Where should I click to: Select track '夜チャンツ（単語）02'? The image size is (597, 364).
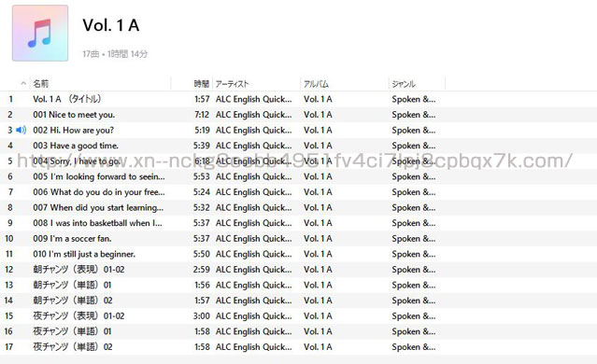pos(73,347)
